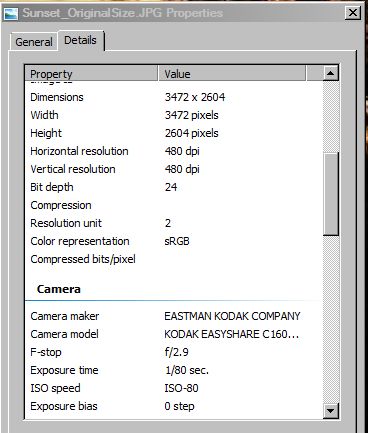Select the Exposure time row
368x433 pixels.
(174, 370)
